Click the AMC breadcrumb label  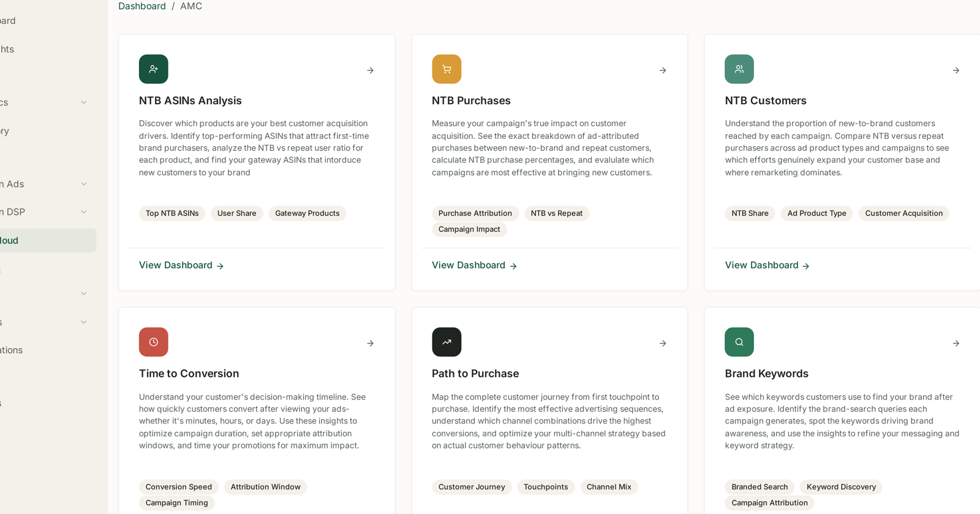(191, 6)
